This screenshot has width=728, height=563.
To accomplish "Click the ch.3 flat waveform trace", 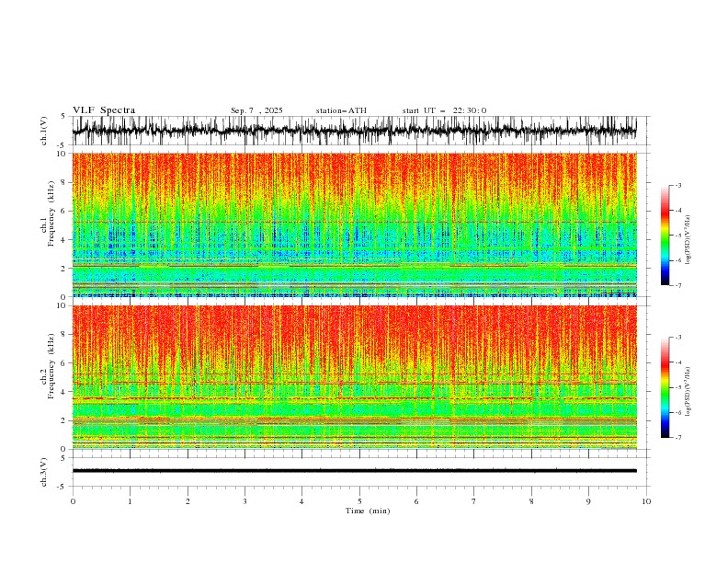I will pyautogui.click(x=355, y=471).
